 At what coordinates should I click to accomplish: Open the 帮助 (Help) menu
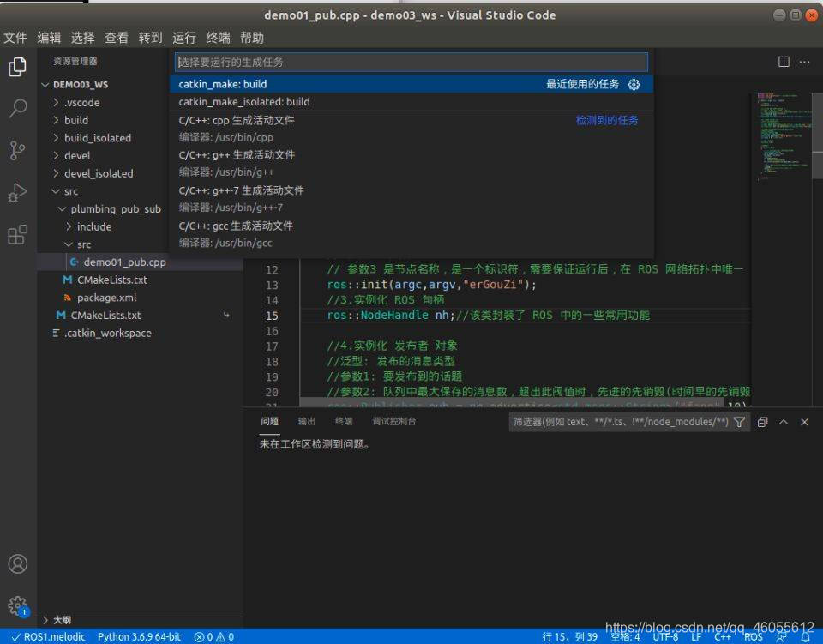(x=252, y=38)
